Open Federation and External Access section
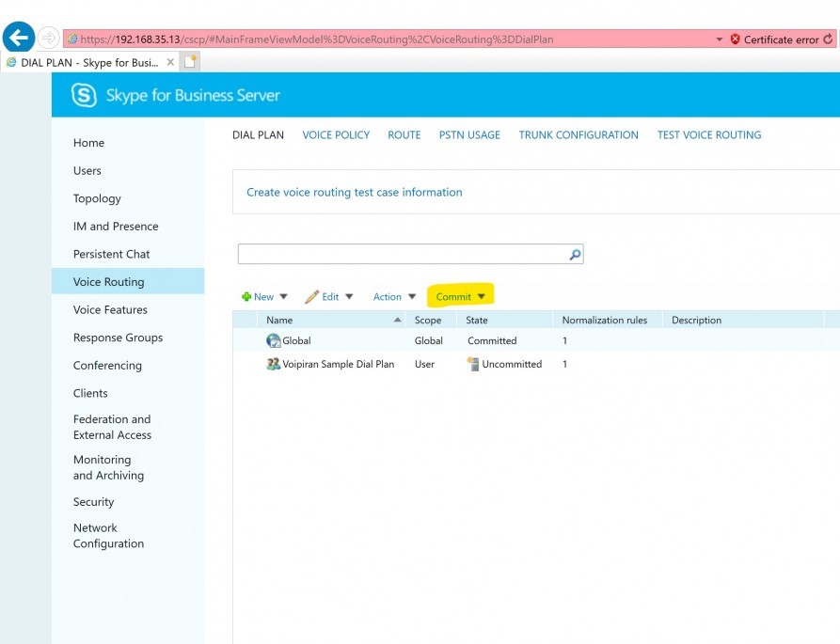The width and height of the screenshot is (840, 644). click(x=113, y=427)
